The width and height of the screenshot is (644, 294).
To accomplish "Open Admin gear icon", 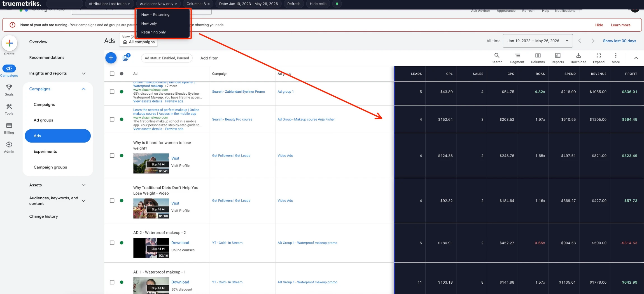I will (x=9, y=144).
